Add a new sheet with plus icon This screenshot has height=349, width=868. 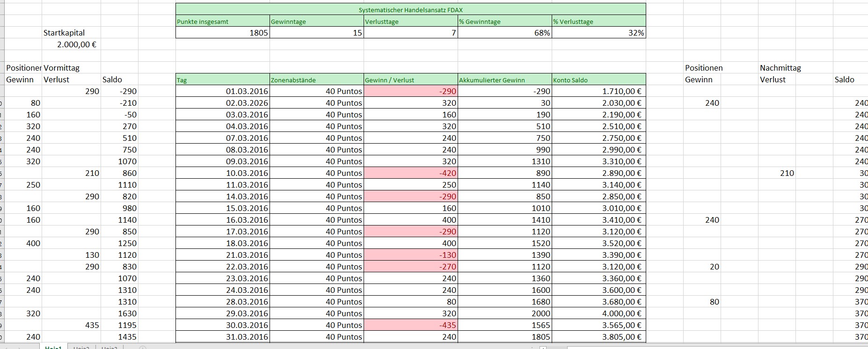(x=143, y=348)
